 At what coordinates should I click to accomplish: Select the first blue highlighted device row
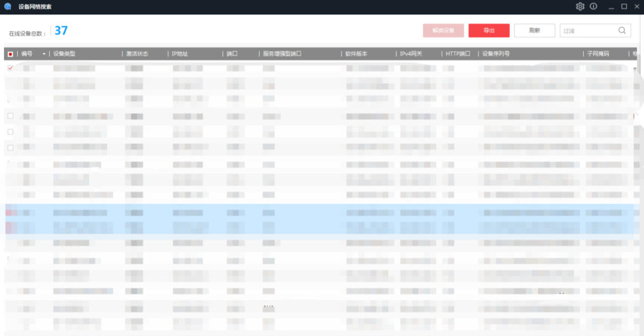320,212
